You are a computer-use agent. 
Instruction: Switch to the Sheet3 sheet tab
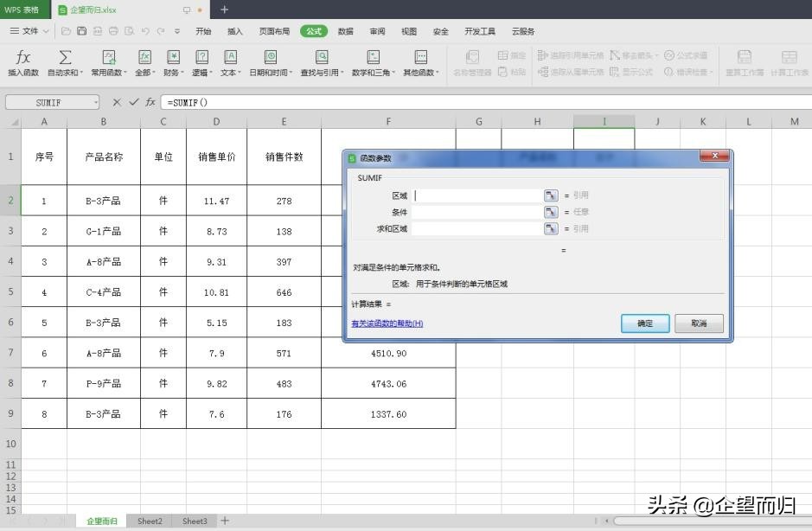(195, 521)
